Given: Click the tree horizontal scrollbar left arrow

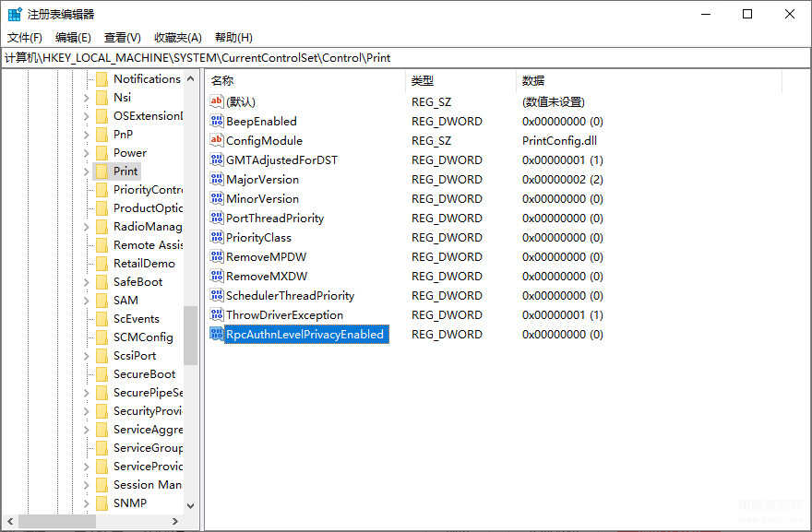Looking at the screenshot, I should coord(10,521).
